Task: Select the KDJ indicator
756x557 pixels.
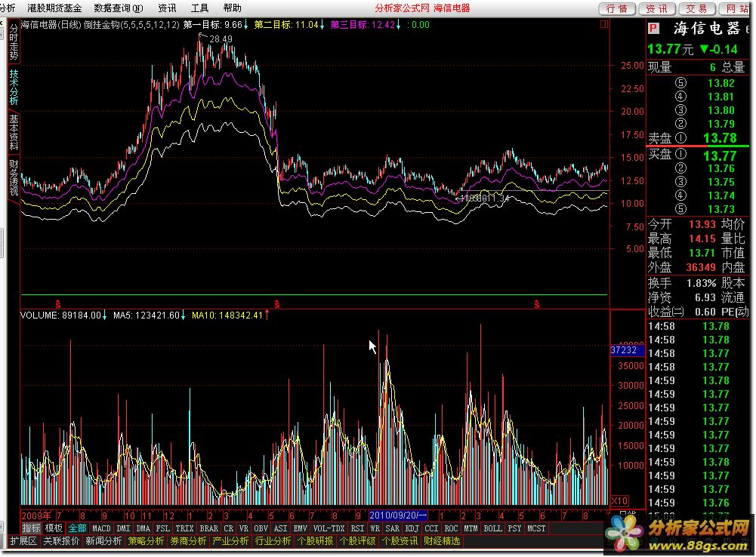Action: (412, 528)
